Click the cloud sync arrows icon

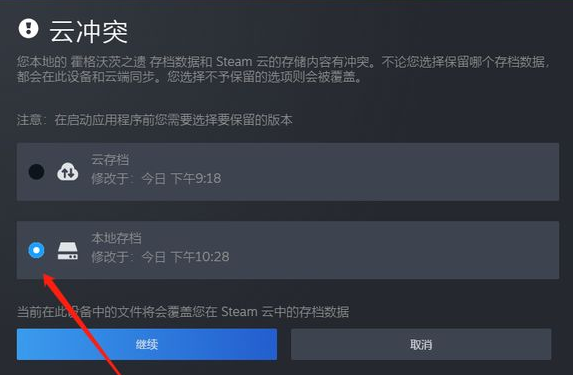pyautogui.click(x=68, y=171)
